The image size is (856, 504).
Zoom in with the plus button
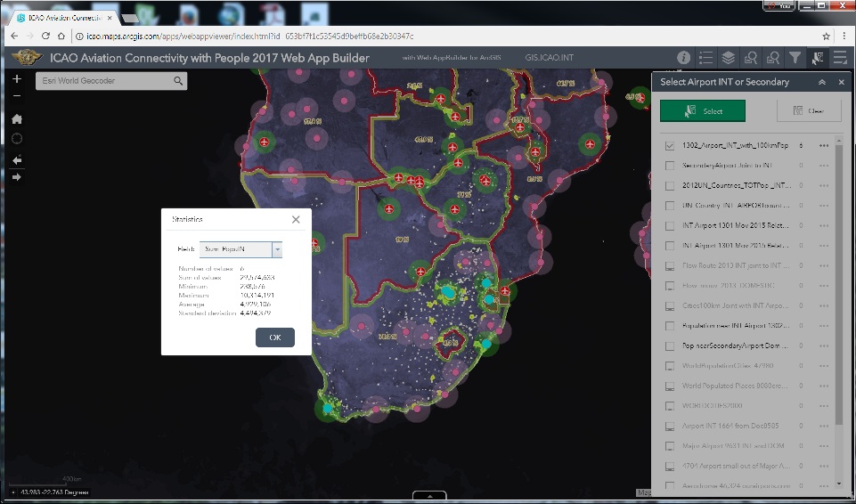point(17,79)
